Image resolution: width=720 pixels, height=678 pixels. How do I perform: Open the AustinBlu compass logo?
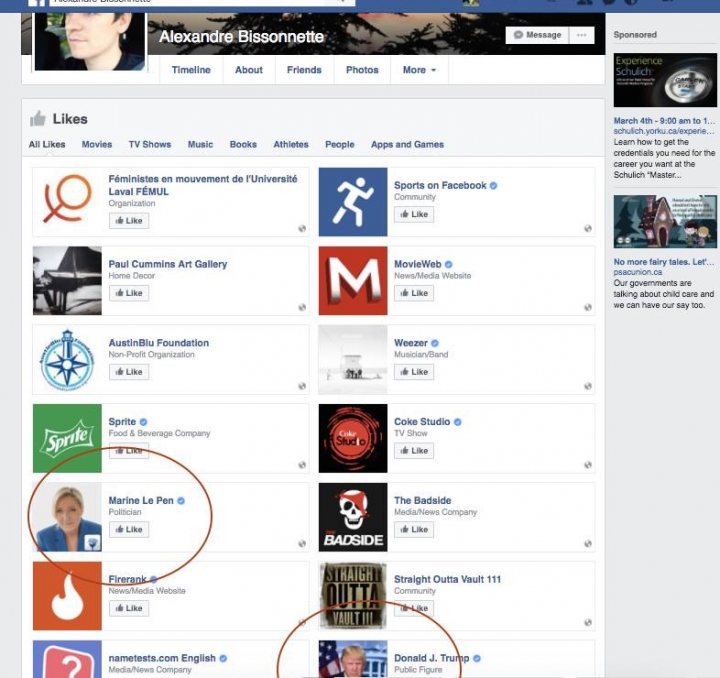(x=67, y=359)
